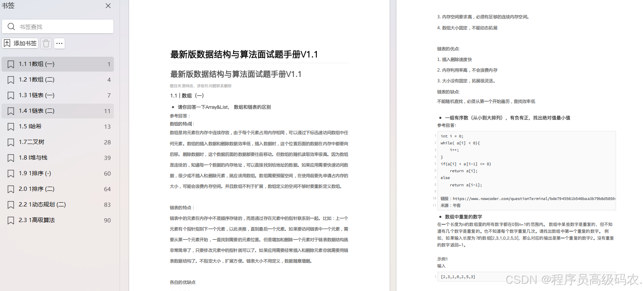The image size is (644, 291).
Task: Click page number 83 in bookmark list
Action: (x=107, y=205)
